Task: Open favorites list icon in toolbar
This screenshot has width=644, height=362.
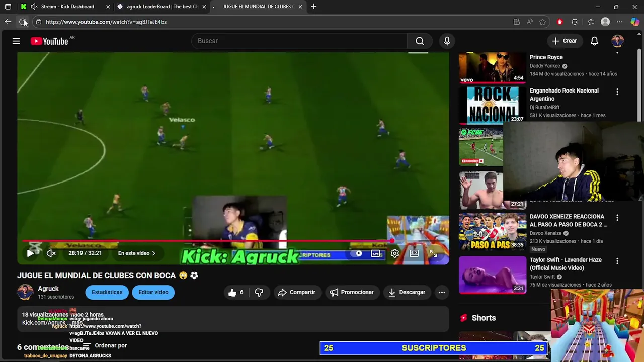Action: tap(591, 22)
